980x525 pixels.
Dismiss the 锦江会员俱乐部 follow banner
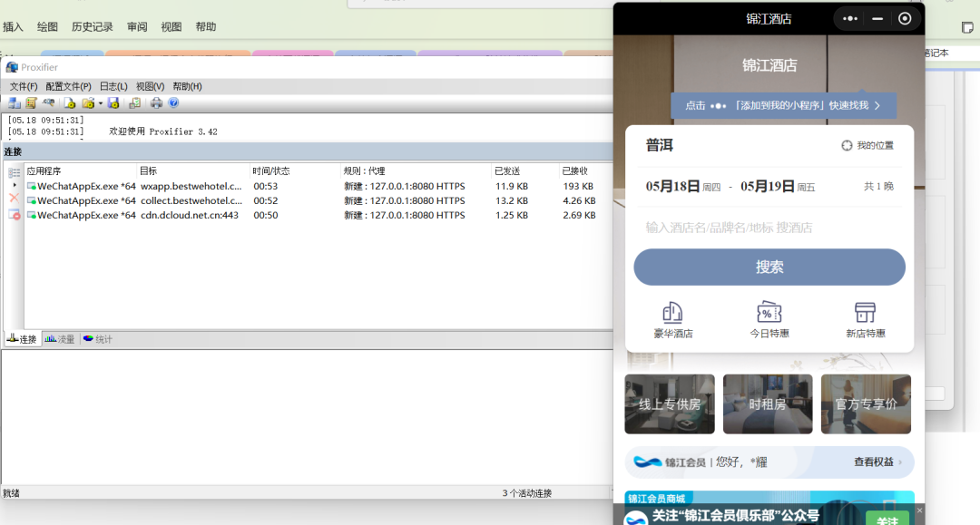[918, 510]
